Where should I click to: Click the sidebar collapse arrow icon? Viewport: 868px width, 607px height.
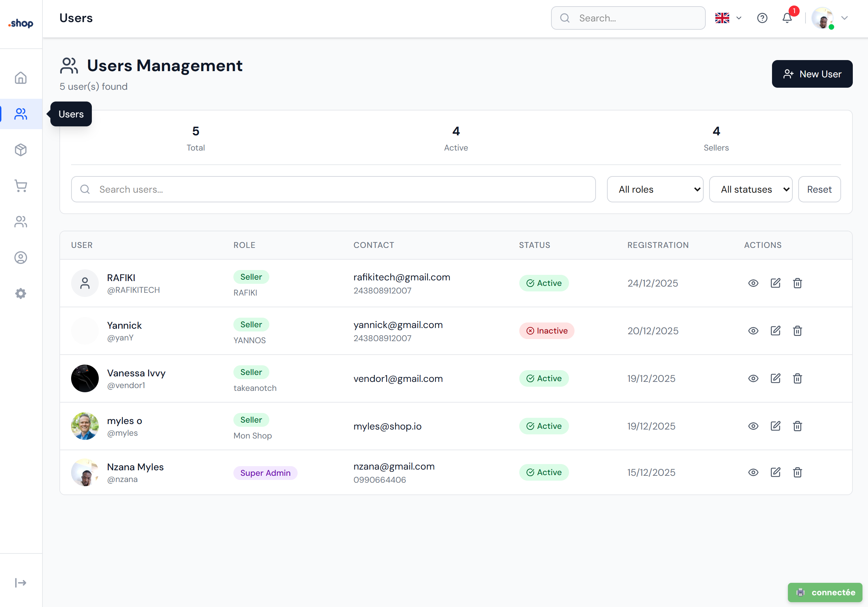20,582
